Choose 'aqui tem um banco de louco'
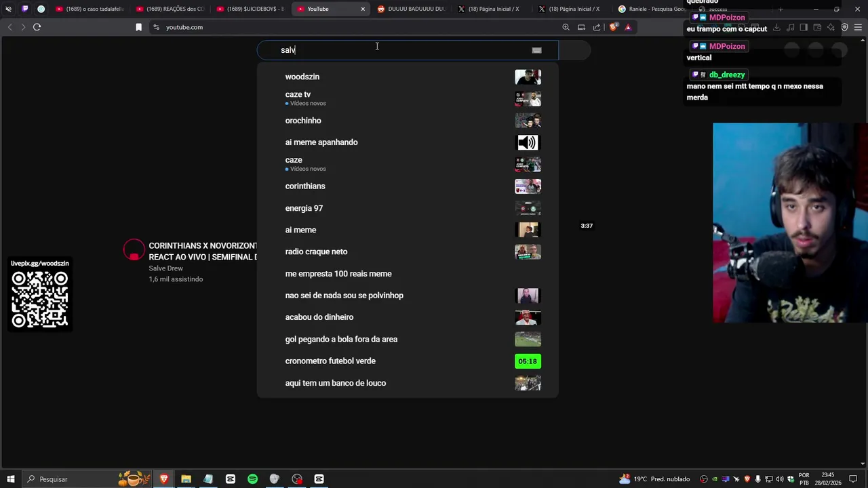Screen dimensions: 868x488 (x=407, y=383)
